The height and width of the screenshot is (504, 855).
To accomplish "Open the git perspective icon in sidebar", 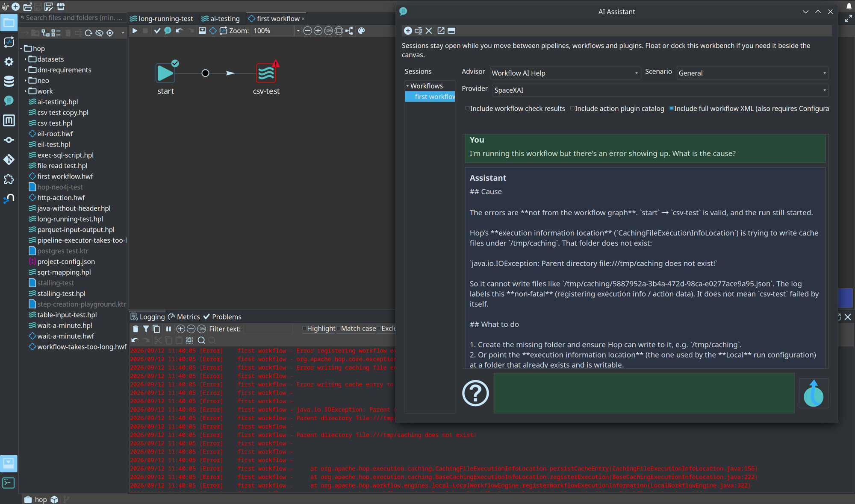I will point(9,160).
